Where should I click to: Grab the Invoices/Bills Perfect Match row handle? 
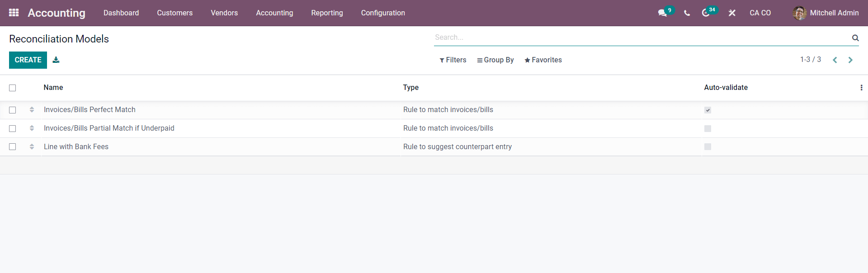[x=32, y=110]
